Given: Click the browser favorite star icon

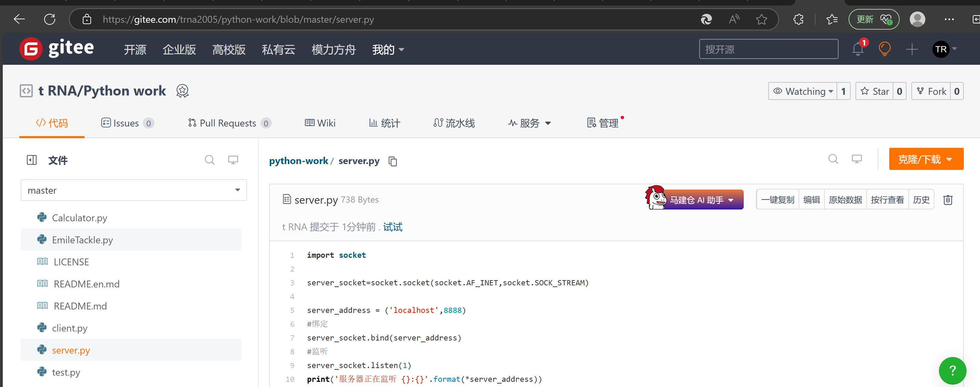Looking at the screenshot, I should point(762,19).
